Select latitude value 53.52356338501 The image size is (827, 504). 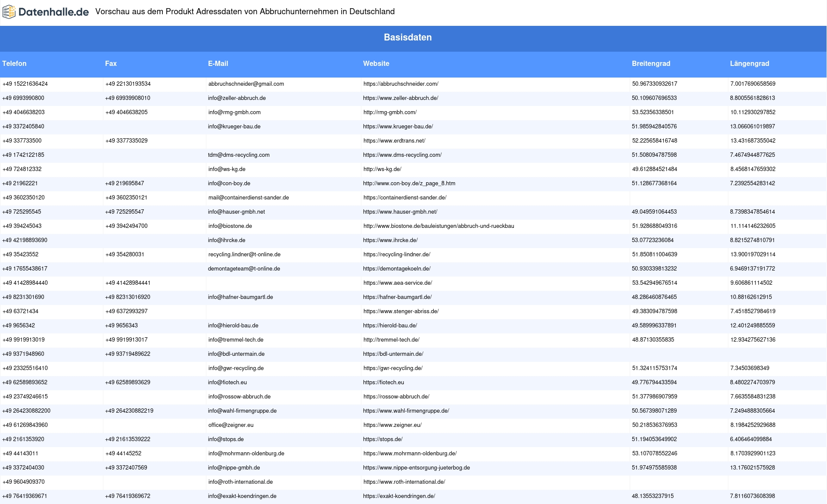[x=653, y=112]
